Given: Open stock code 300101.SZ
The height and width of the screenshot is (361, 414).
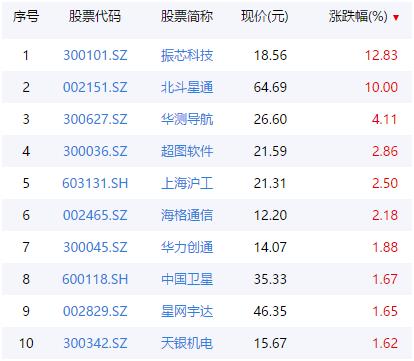Looking at the screenshot, I should (95, 55).
